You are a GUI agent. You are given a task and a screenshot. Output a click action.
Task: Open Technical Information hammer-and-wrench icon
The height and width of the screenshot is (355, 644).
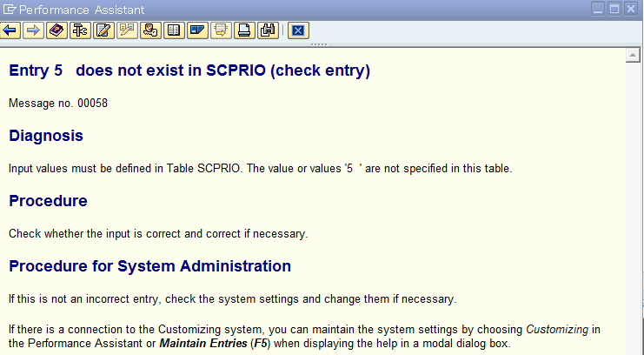click(x=80, y=30)
